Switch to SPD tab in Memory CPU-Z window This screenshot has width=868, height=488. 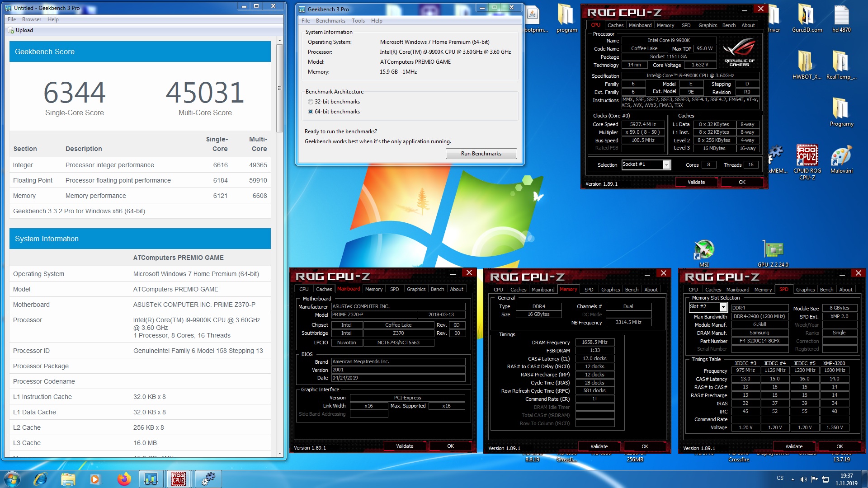589,290
